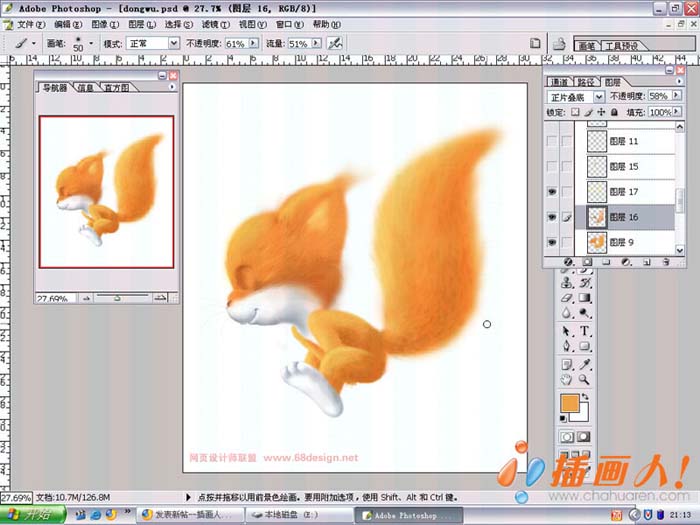Open the 填充 100% slider arrow

[x=677, y=112]
